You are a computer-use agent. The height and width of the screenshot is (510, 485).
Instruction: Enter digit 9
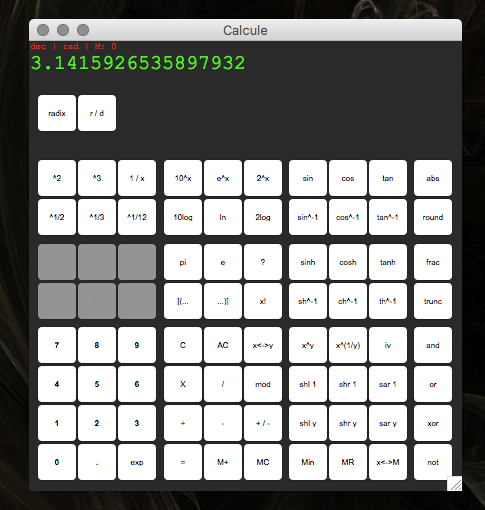tap(137, 345)
